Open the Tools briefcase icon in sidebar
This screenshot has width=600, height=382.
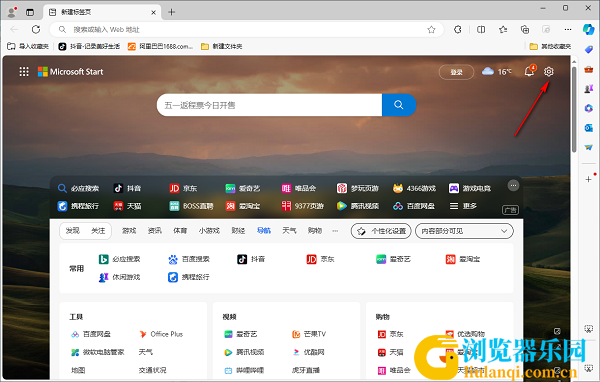tap(589, 69)
